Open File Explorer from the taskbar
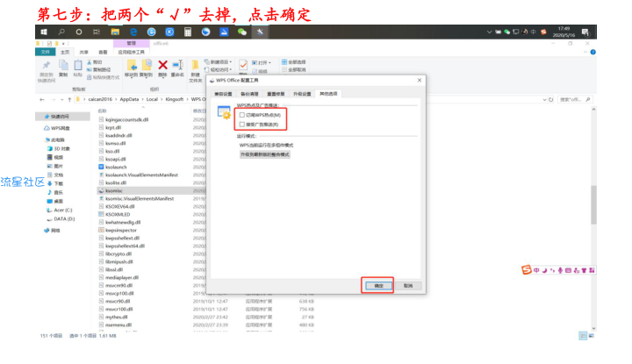632x364 pixels. 115,32
